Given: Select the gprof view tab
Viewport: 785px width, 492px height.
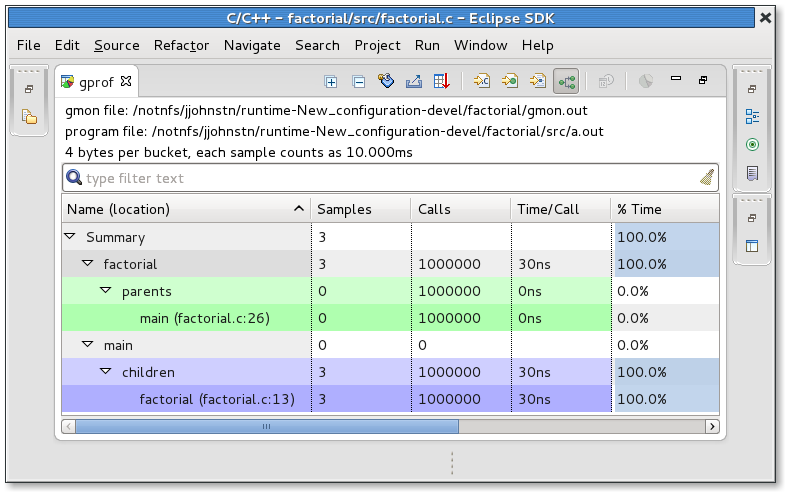Looking at the screenshot, I should (96, 82).
